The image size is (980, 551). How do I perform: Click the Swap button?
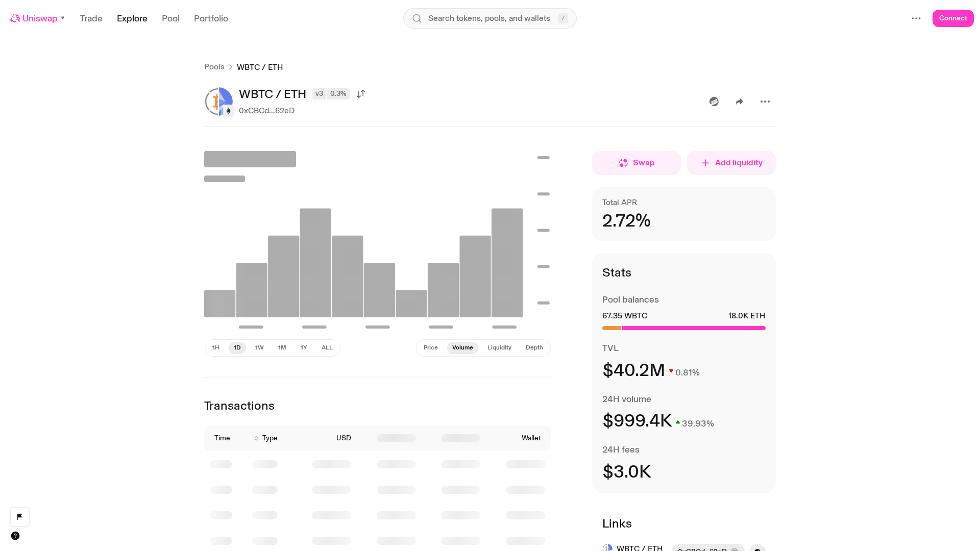[636, 163]
